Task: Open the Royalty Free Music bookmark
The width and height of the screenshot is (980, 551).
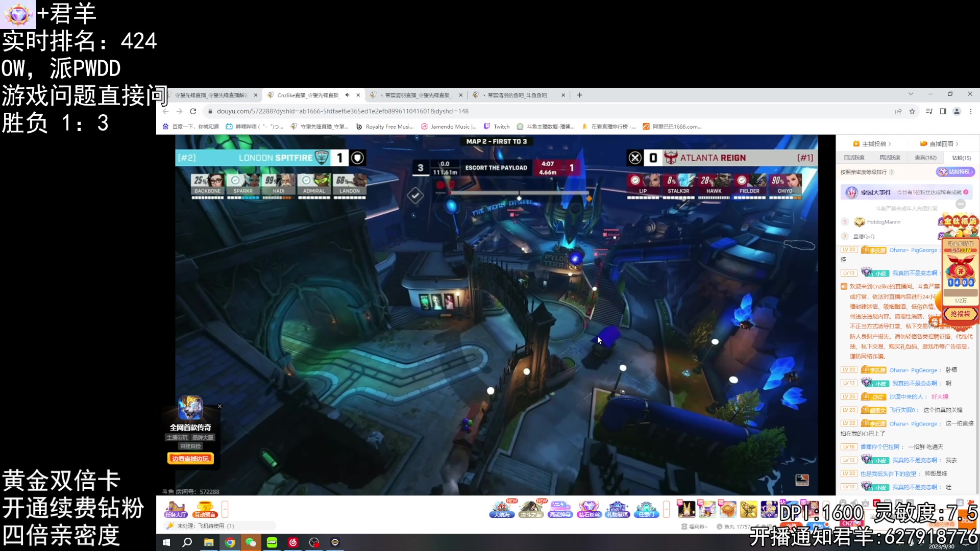Action: (x=385, y=127)
